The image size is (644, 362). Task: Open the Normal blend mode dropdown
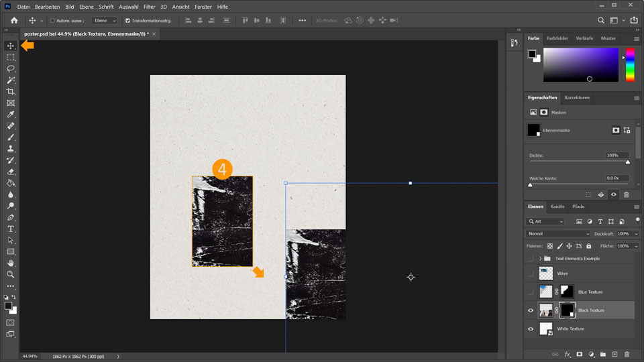point(558,234)
